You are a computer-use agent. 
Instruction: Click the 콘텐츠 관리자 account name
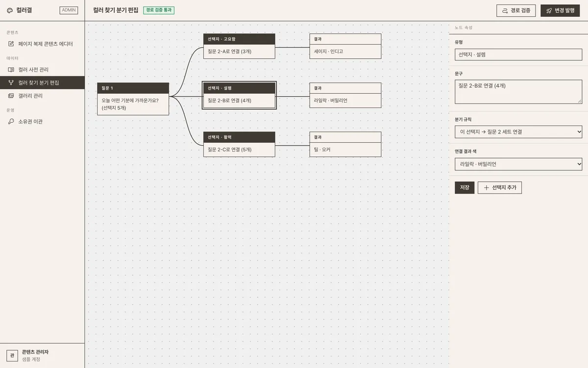point(35,352)
